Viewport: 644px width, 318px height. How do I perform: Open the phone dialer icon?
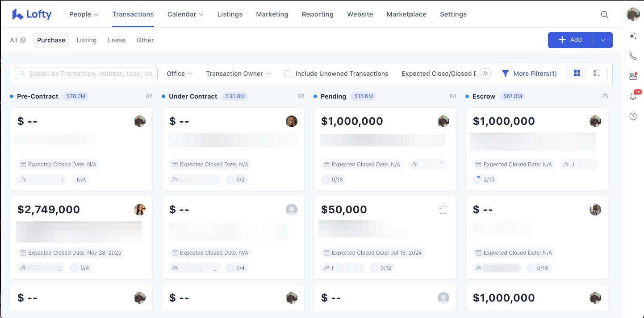coord(633,56)
